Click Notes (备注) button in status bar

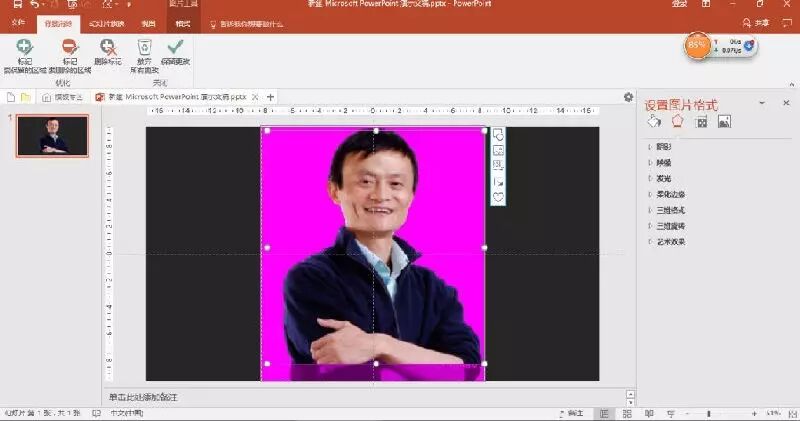(x=571, y=413)
